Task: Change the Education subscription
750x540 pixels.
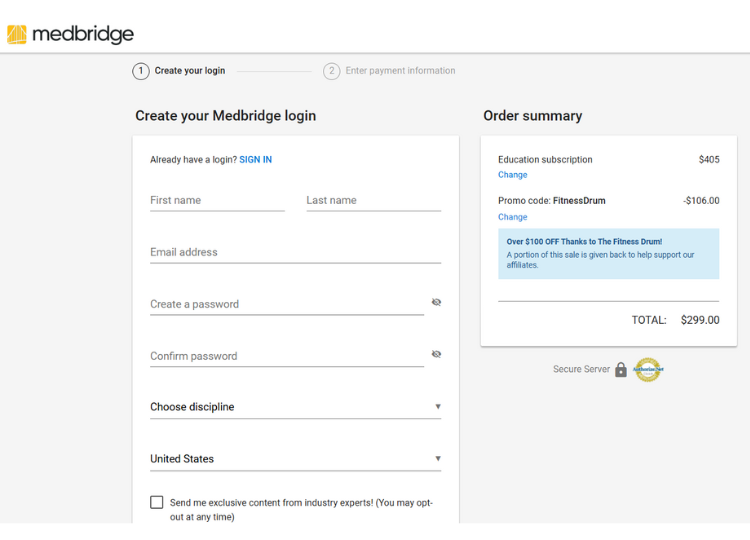Action: (512, 175)
